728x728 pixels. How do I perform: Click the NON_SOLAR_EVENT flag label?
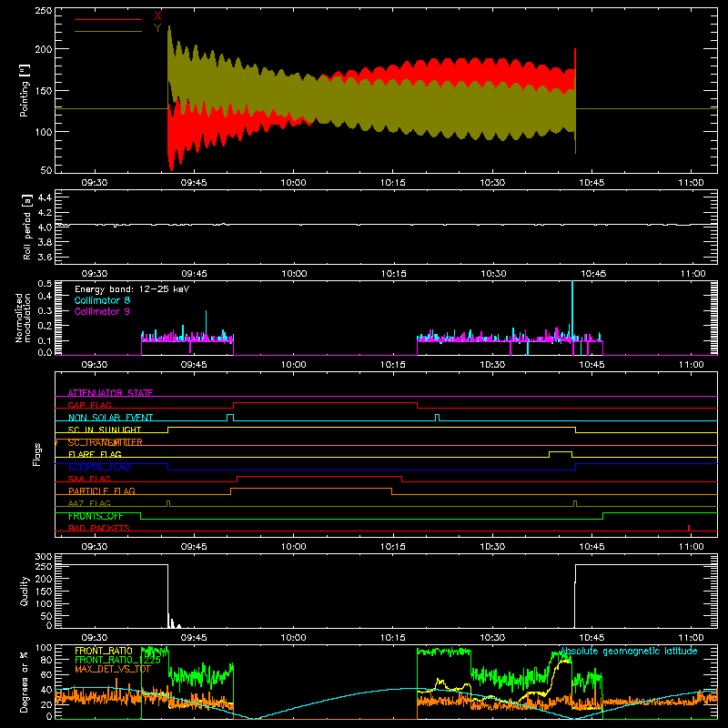click(110, 418)
